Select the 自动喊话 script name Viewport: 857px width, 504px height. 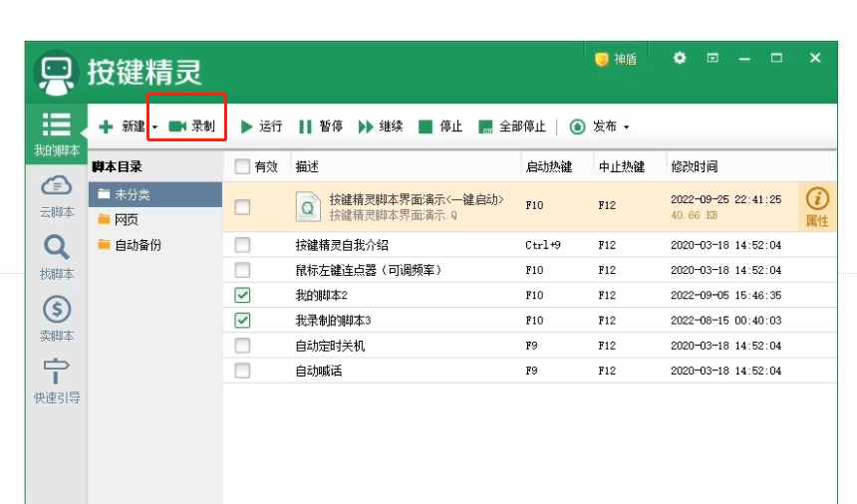click(319, 371)
